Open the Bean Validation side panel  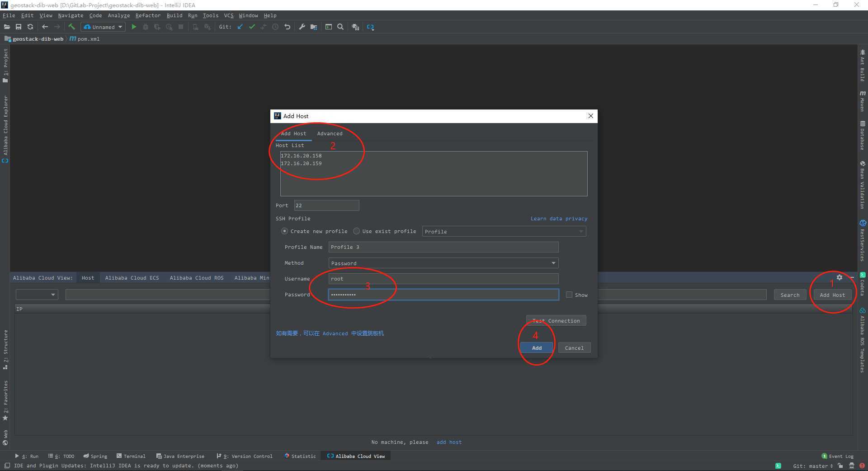click(x=863, y=185)
